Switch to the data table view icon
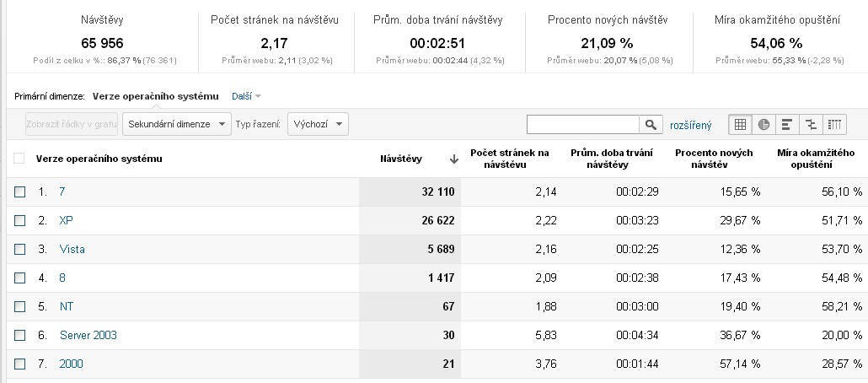868x383 pixels. (x=740, y=124)
